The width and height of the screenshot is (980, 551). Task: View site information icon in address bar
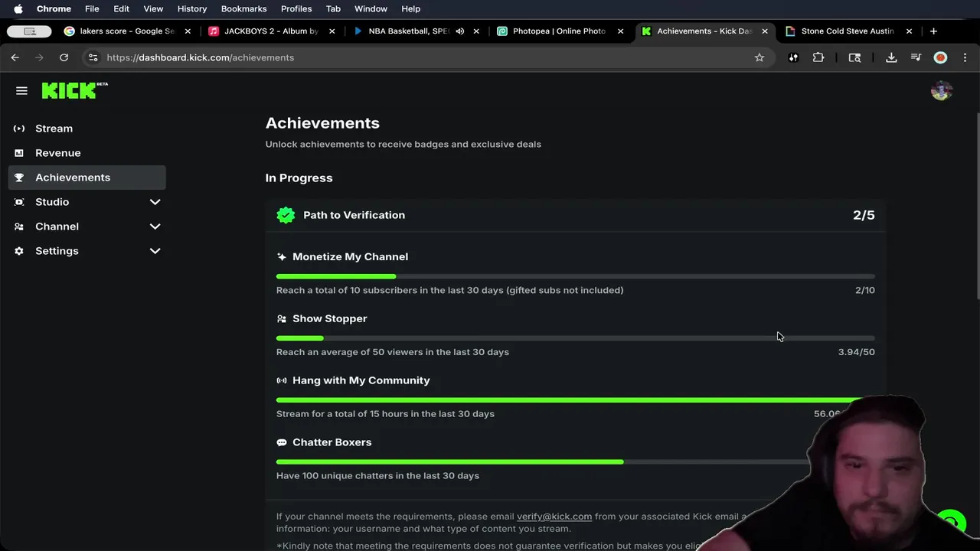point(93,57)
